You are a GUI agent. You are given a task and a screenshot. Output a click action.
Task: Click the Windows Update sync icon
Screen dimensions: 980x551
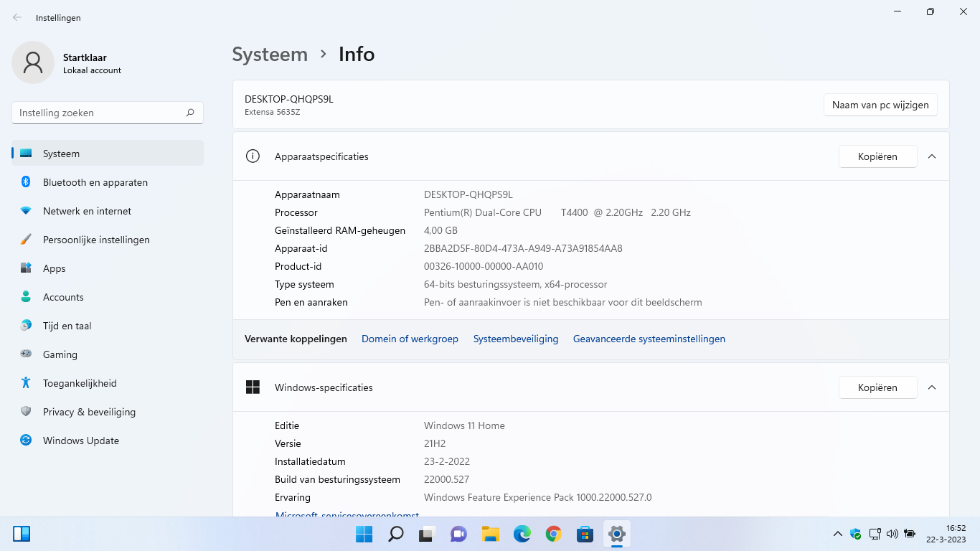point(26,440)
